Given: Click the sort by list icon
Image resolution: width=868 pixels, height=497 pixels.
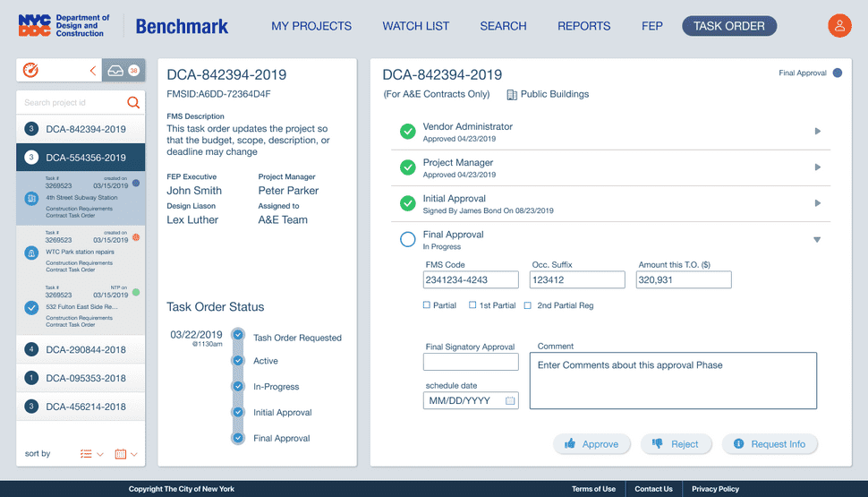Looking at the screenshot, I should tap(86, 454).
